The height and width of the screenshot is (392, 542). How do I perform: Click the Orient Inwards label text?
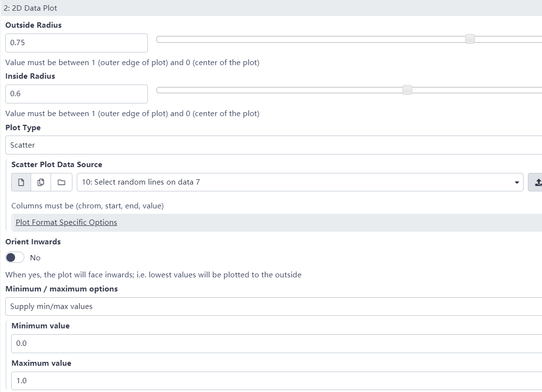tap(33, 241)
